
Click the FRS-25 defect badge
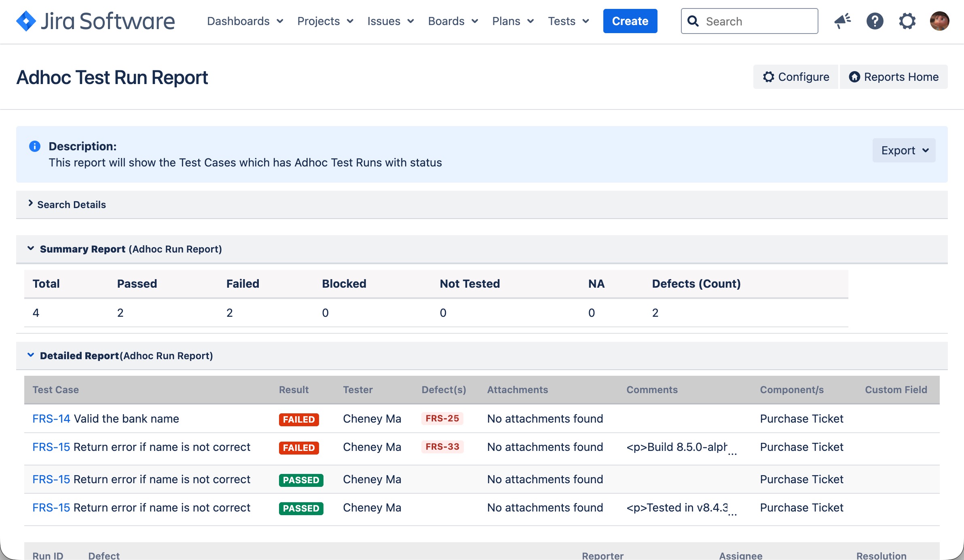point(442,419)
